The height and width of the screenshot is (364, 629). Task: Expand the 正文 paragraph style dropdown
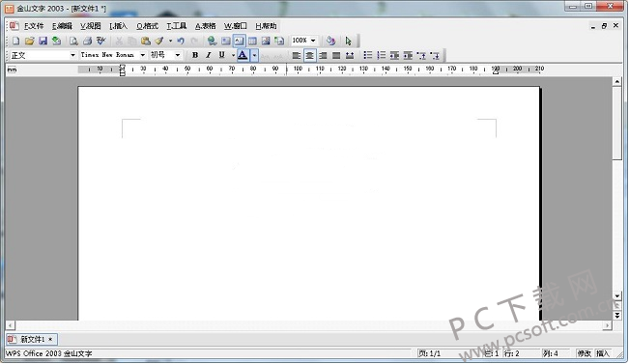tap(72, 55)
